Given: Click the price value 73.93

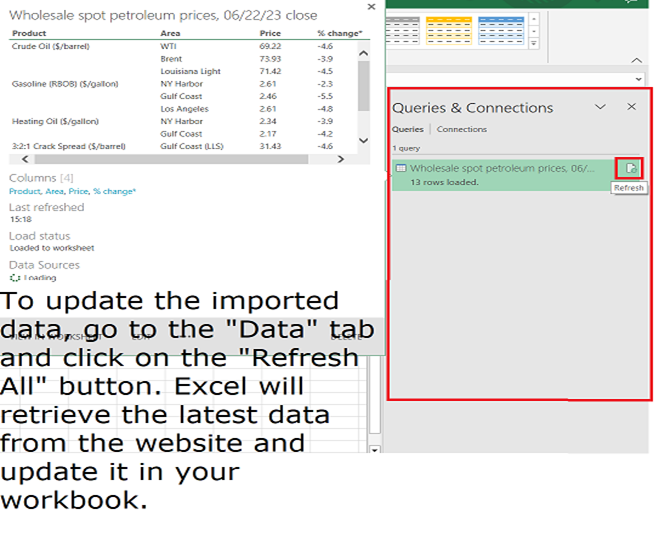Looking at the screenshot, I should coord(270,59).
